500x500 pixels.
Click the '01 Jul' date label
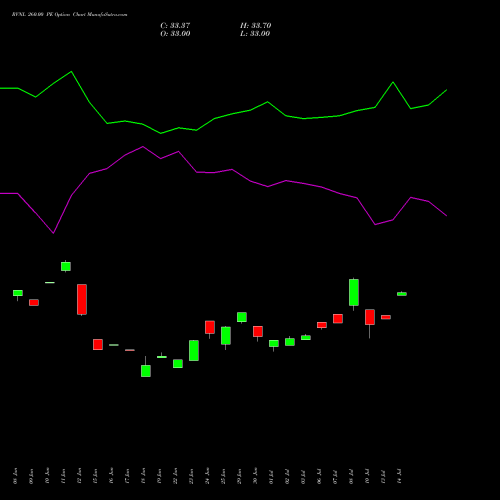click(271, 476)
